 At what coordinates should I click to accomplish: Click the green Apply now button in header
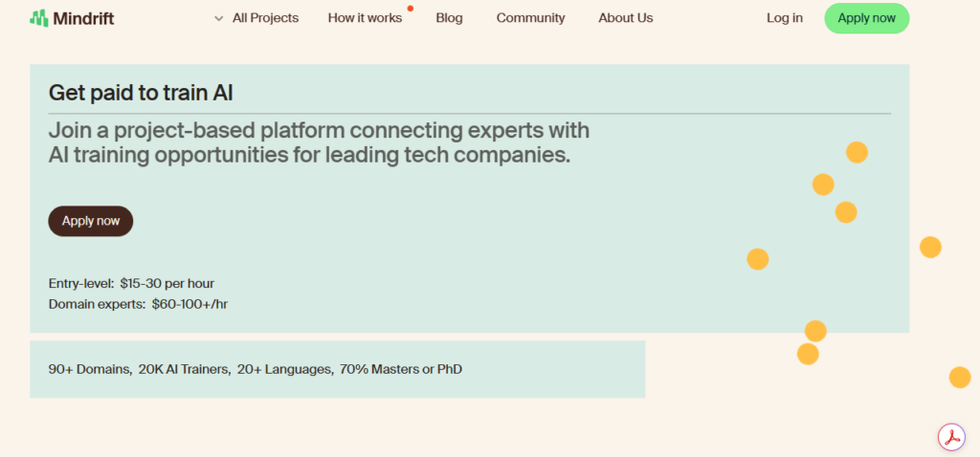867,18
